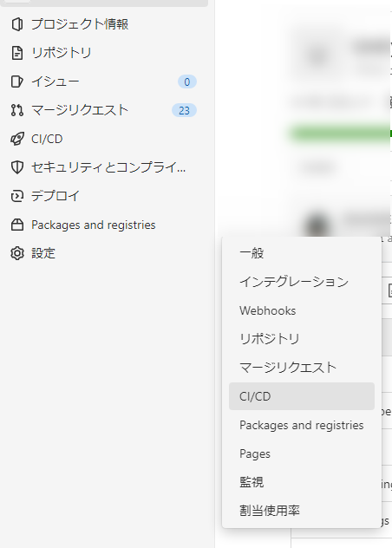Click the issues count badge 0
Viewport: 392px width, 548px height.
[187, 82]
